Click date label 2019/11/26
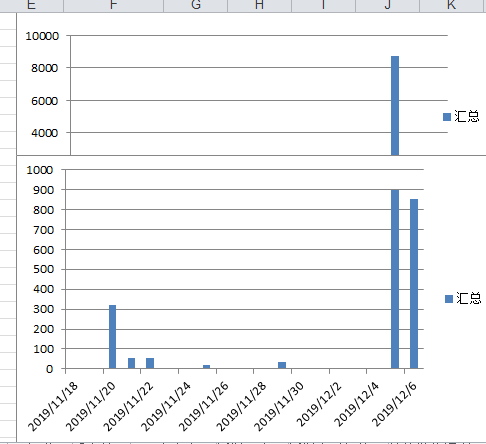 point(203,407)
